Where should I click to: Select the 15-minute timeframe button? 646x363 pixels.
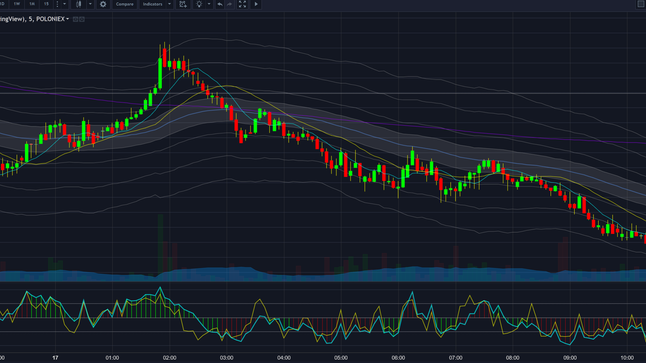46,4
